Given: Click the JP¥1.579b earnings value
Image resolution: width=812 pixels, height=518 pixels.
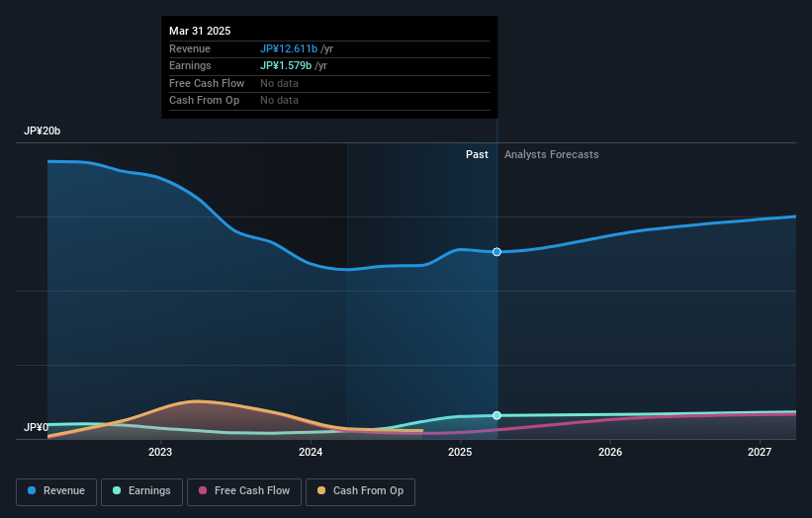Looking at the screenshot, I should [286, 65].
